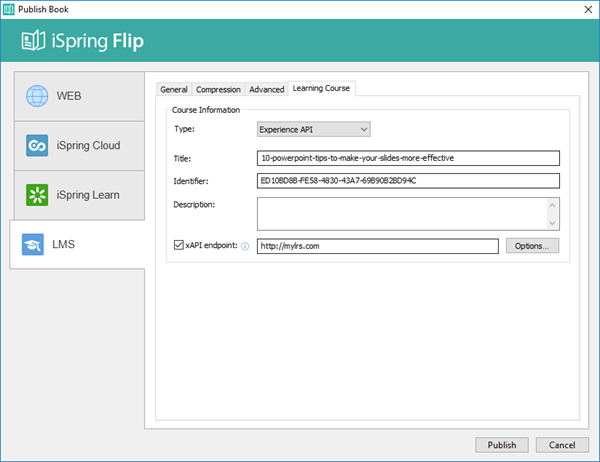Click the 'Type:' label
This screenshot has height=462, width=600.
click(184, 129)
